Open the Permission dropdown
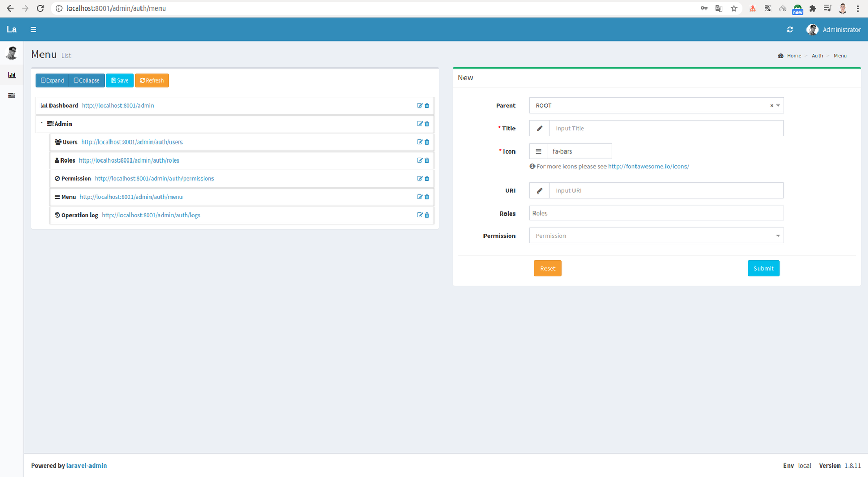 pyautogui.click(x=656, y=236)
